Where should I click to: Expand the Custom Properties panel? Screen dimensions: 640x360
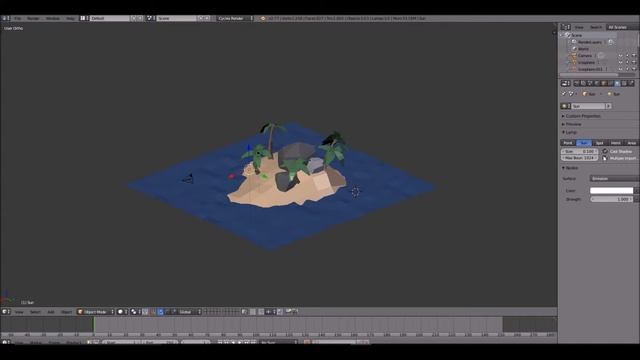[x=582, y=116]
